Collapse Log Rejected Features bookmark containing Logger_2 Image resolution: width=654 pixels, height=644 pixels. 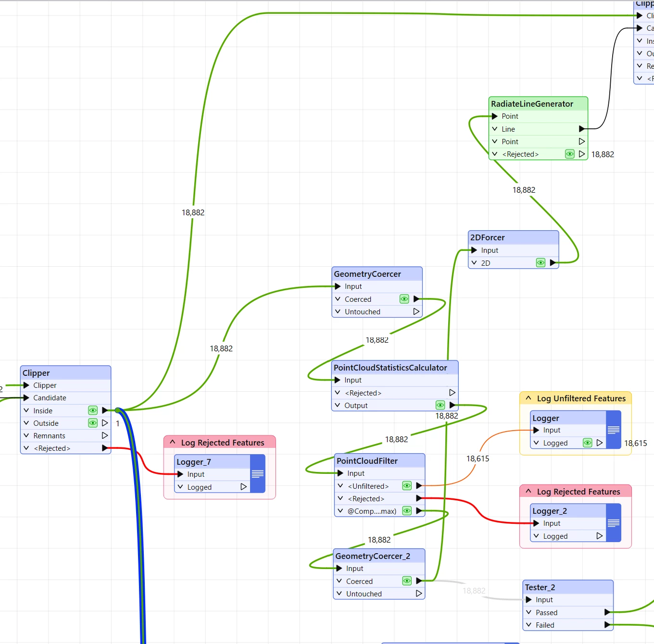click(528, 491)
